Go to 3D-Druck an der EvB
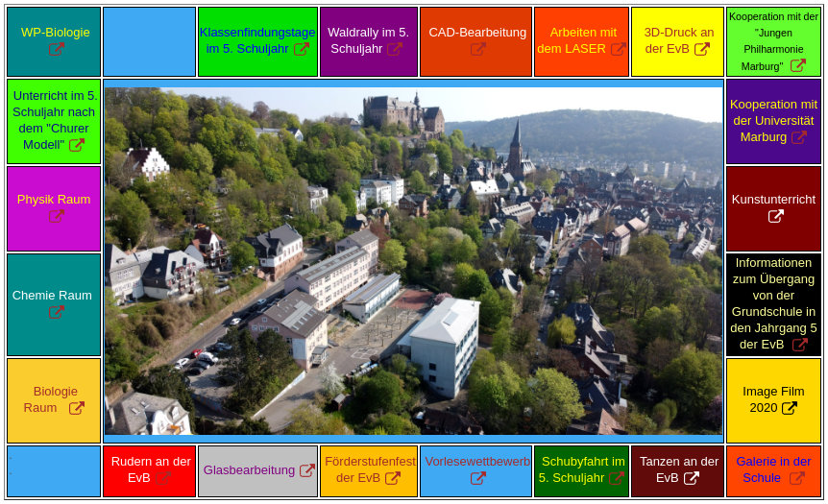Viewport: 828px width, 504px height. [x=678, y=40]
